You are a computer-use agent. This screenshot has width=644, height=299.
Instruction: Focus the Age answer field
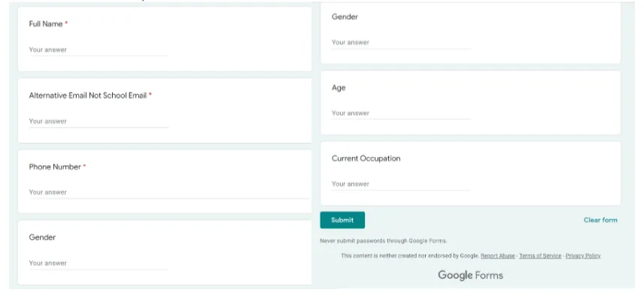(401, 113)
